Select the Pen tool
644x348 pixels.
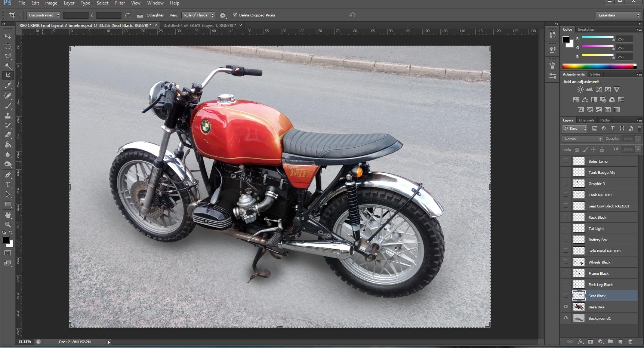coord(8,175)
